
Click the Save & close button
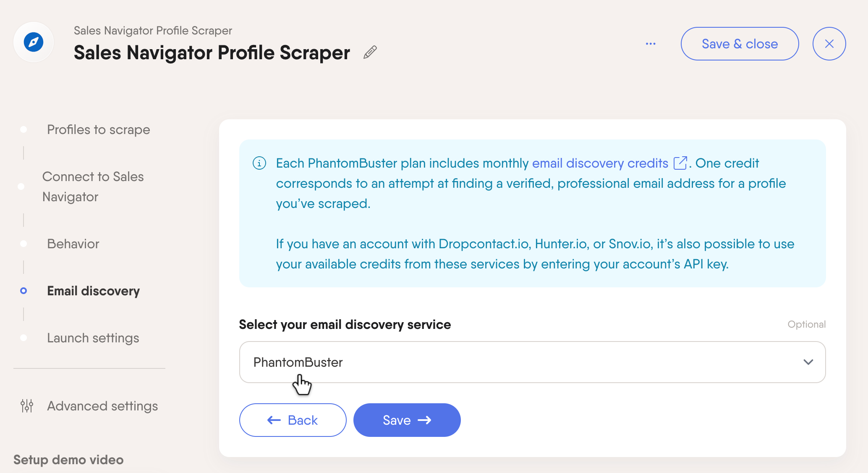pyautogui.click(x=740, y=44)
